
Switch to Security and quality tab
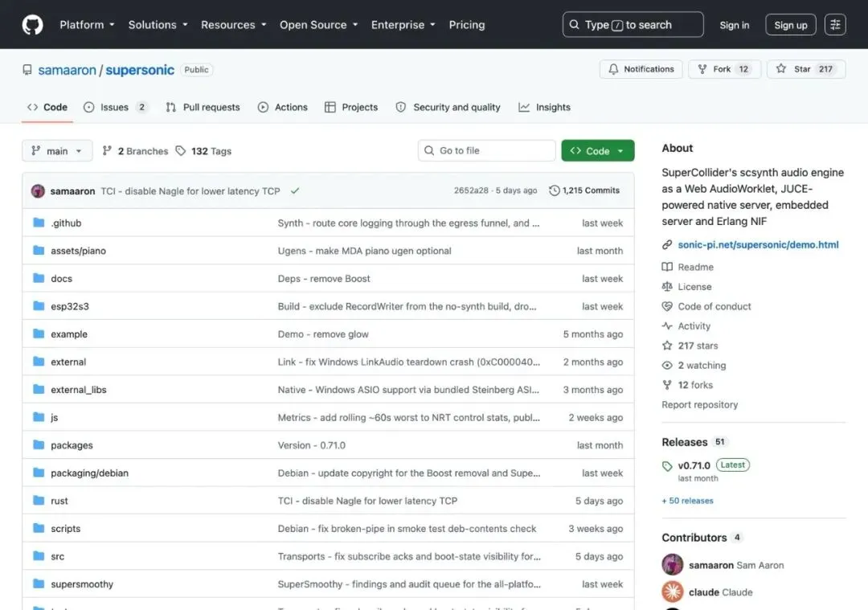click(448, 108)
